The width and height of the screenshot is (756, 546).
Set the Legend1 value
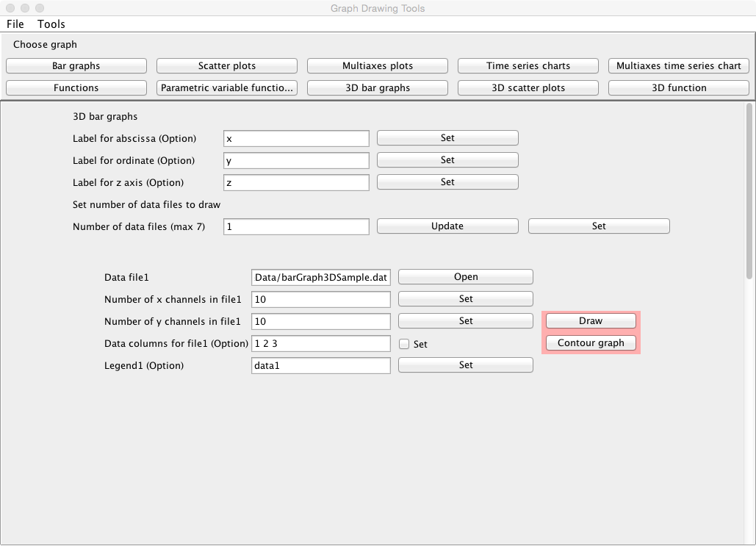coord(466,365)
